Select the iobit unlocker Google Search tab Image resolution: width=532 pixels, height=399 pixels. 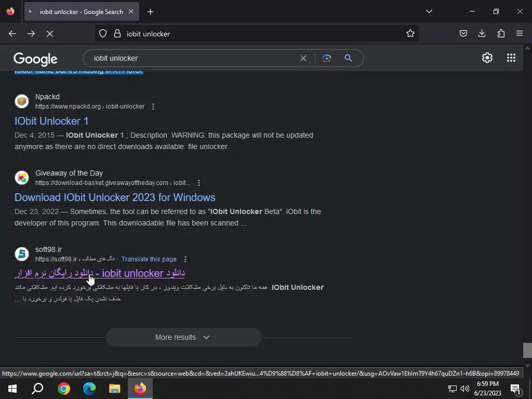point(82,11)
